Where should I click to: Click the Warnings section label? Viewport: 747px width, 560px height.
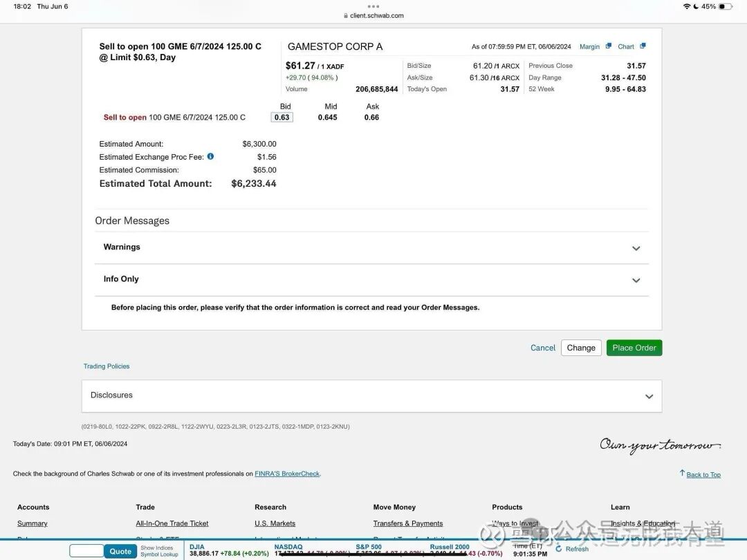tap(122, 247)
